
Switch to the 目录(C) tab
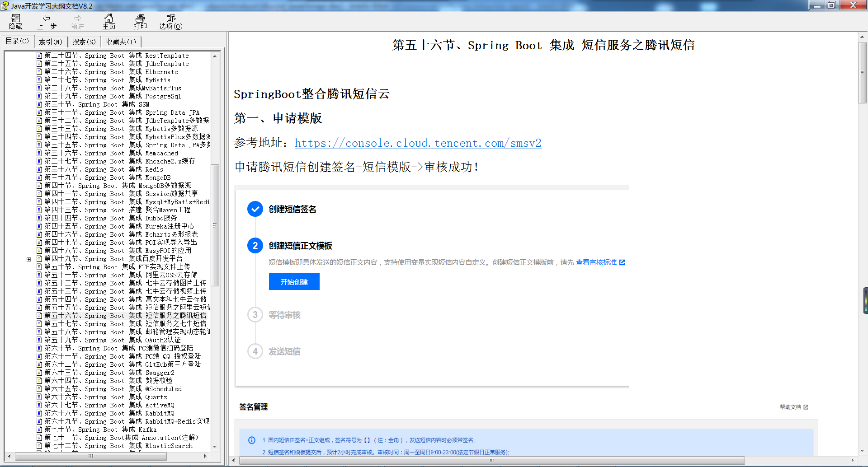(x=17, y=41)
